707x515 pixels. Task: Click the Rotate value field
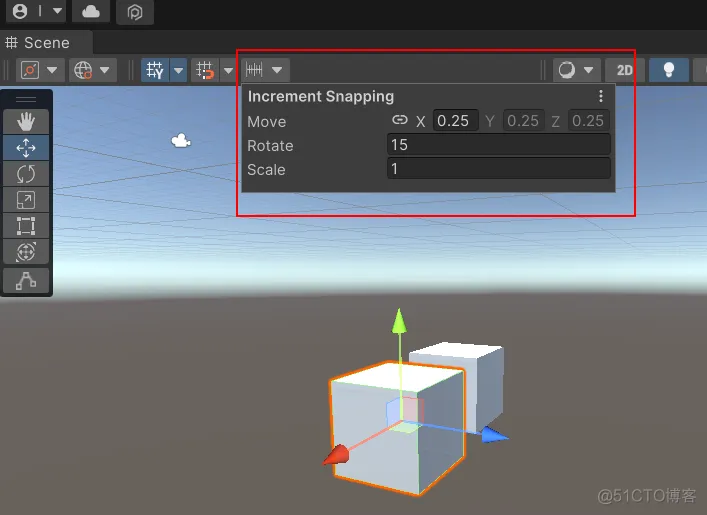499,145
